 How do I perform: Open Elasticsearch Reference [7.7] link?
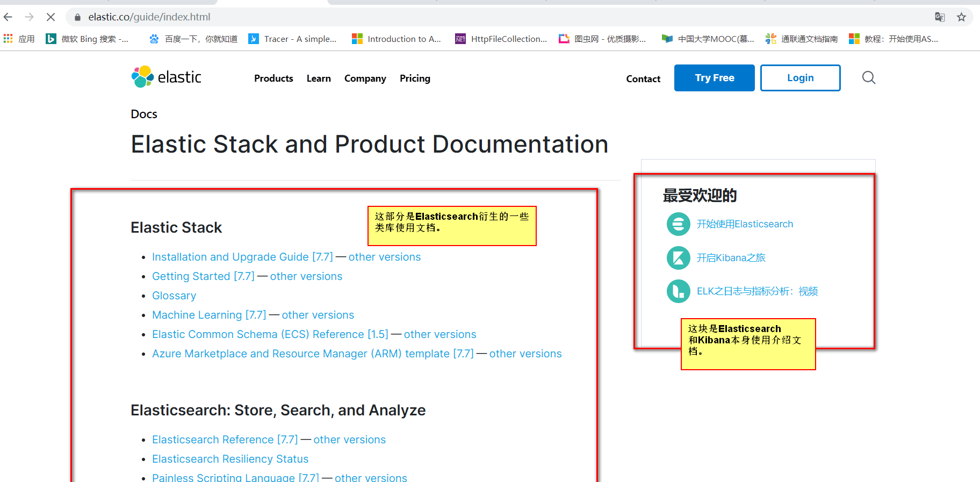[225, 440]
